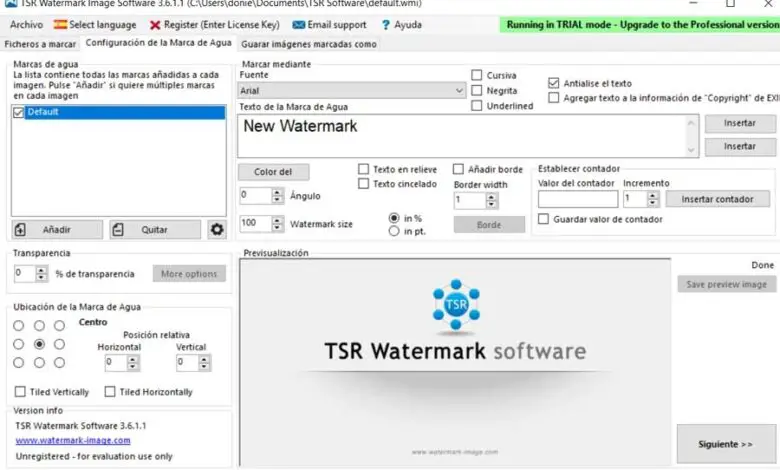Click the Ángulo value field
Viewport: 780px width, 470px height.
[256, 195]
